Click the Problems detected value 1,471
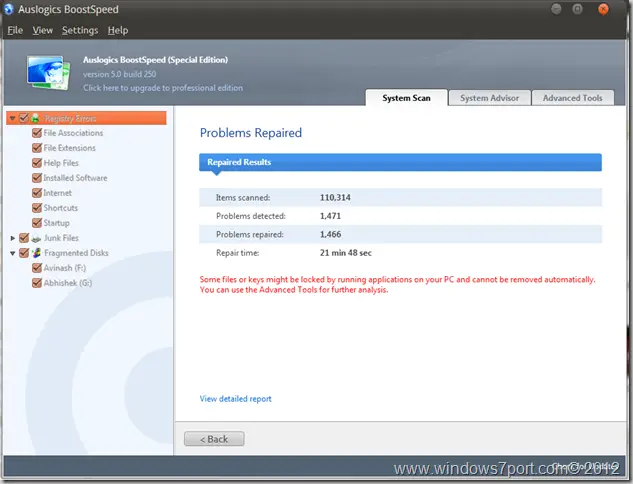Viewport: 633px width, 484px height. coord(330,216)
